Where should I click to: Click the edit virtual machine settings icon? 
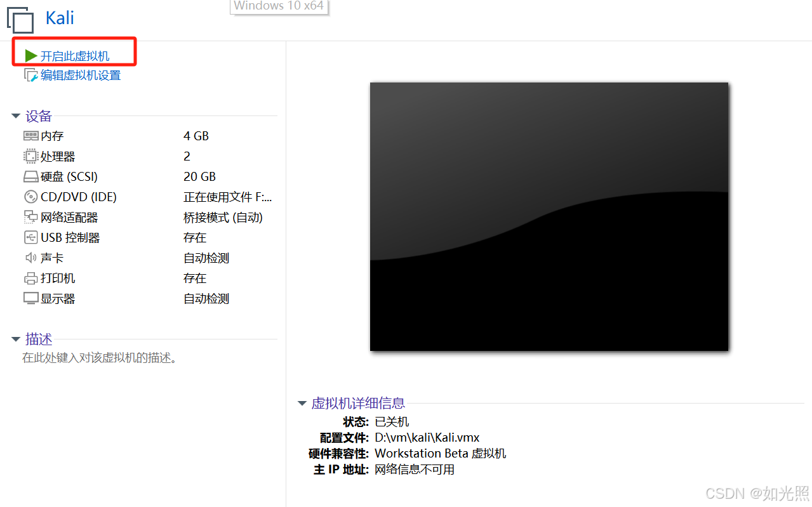pyautogui.click(x=31, y=76)
